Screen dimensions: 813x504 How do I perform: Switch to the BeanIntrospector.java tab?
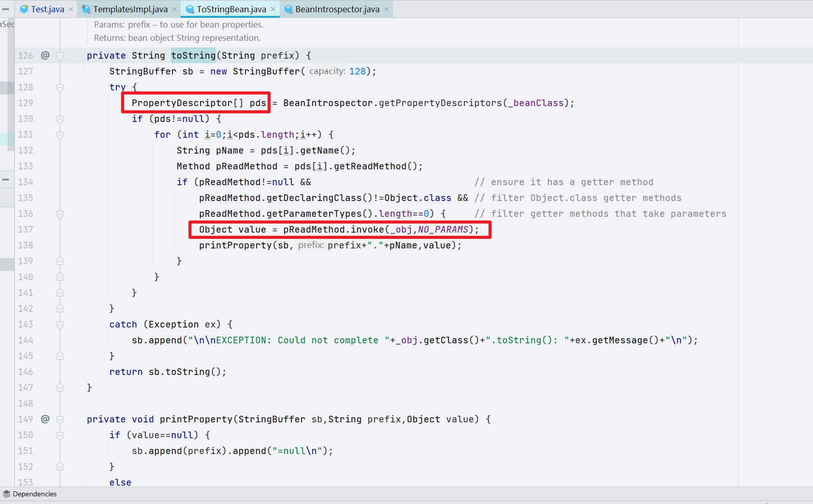337,9
